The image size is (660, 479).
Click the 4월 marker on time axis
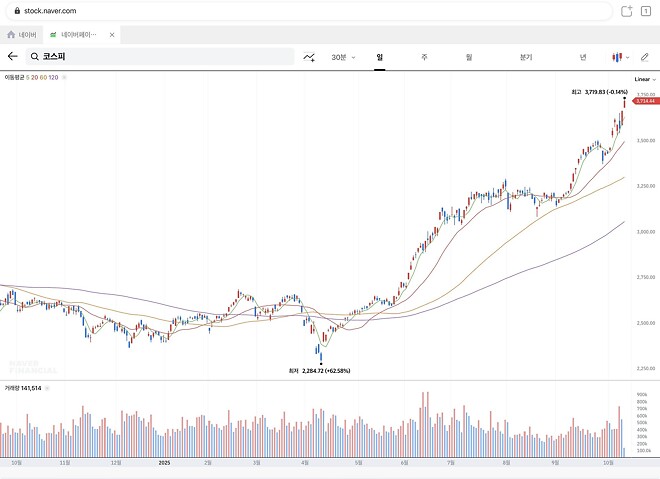[305, 463]
